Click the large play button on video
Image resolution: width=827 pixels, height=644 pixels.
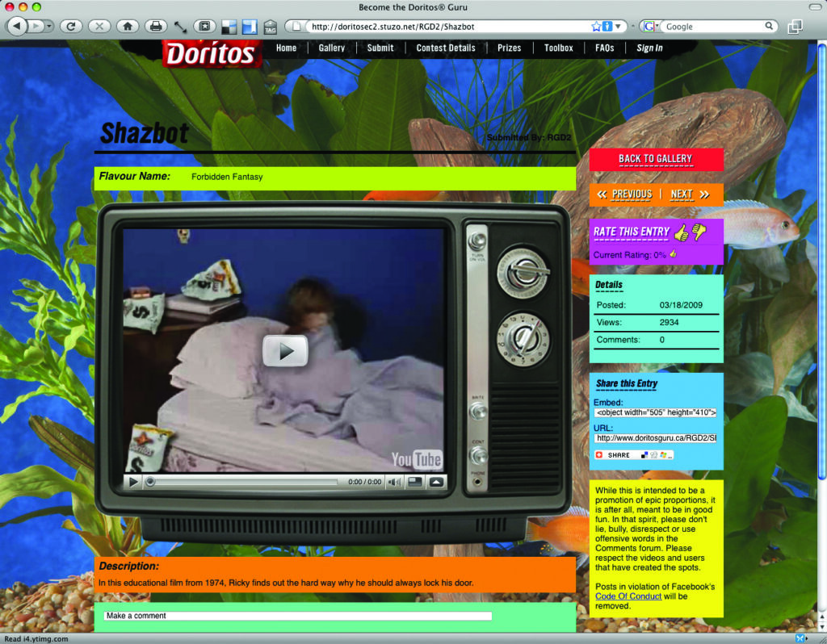(x=285, y=351)
